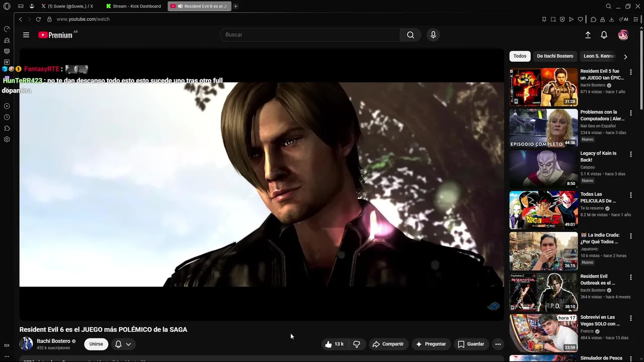The width and height of the screenshot is (644, 362).
Task: Open options menu for La India Cruda video
Action: [630, 236]
